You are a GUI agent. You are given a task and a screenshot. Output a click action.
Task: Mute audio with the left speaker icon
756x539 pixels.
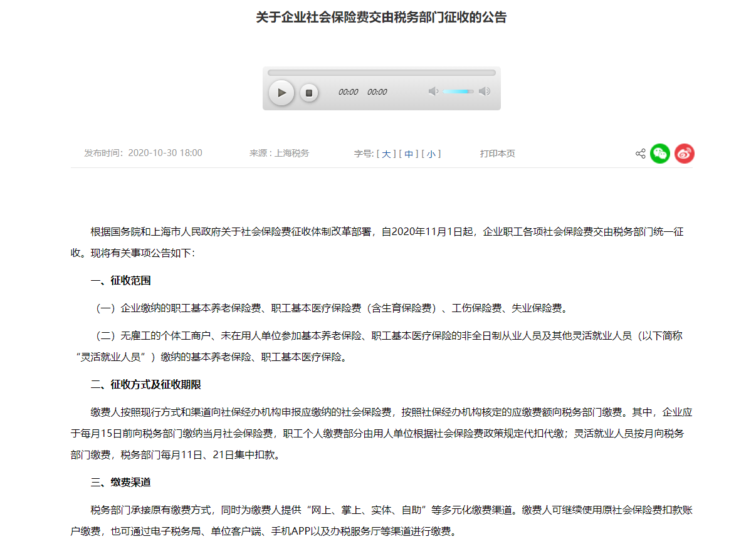click(433, 92)
